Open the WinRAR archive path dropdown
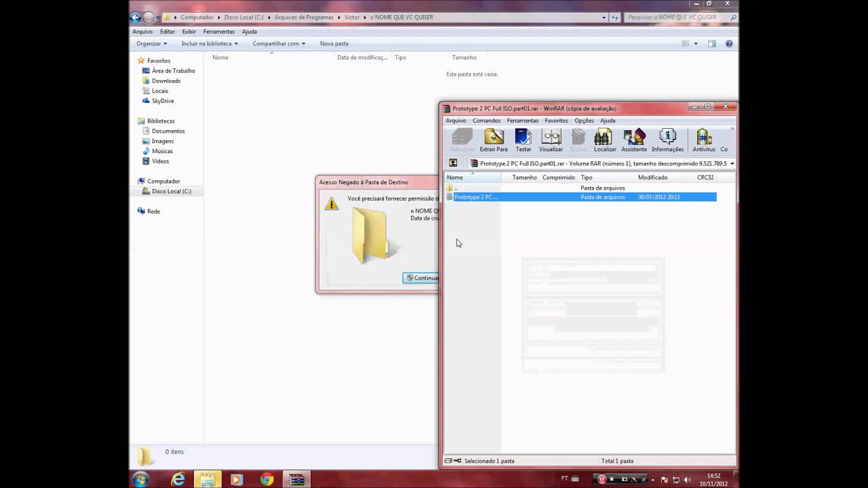 732,163
